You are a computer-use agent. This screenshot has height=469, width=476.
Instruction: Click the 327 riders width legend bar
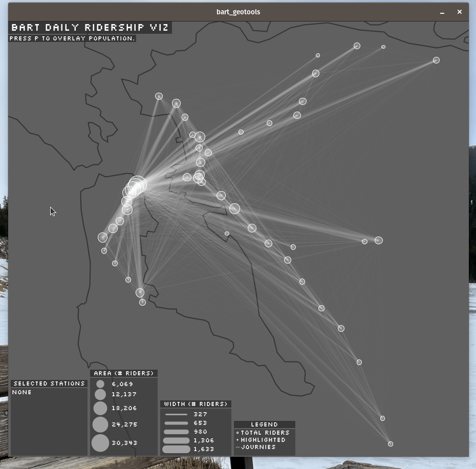(x=176, y=414)
